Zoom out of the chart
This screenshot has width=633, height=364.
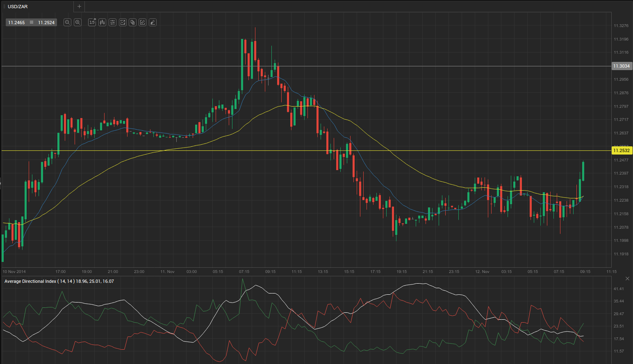click(x=67, y=23)
